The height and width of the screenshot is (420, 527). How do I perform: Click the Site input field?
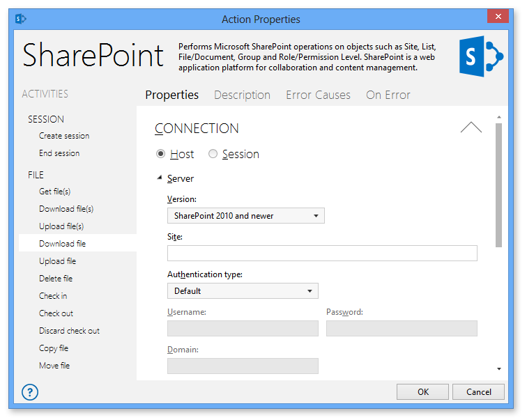coord(322,254)
